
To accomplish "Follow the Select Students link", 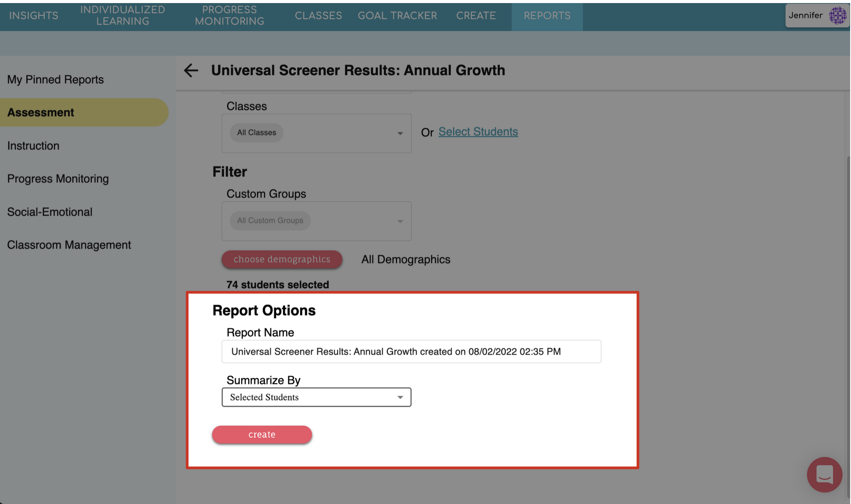I will point(478,131).
